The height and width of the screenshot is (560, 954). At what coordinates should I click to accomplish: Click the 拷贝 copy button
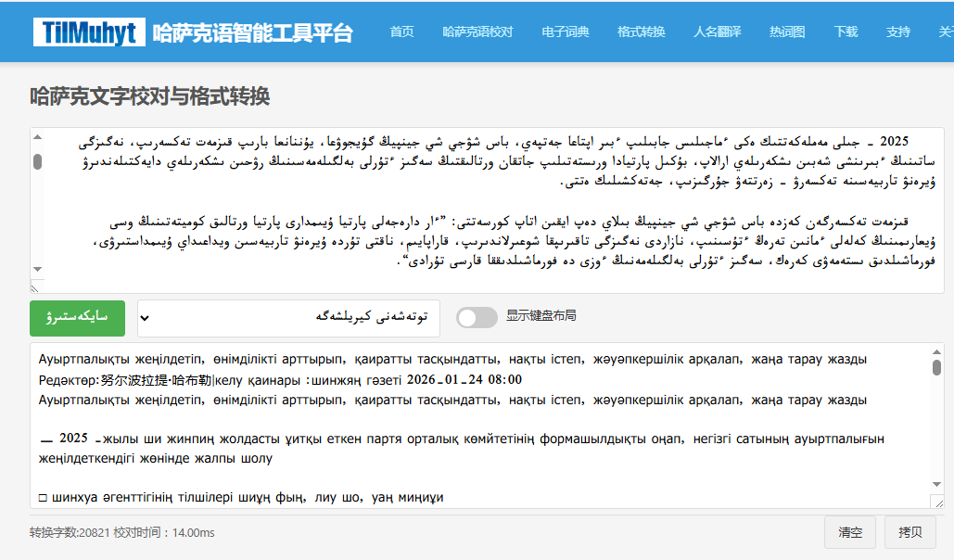click(x=909, y=532)
